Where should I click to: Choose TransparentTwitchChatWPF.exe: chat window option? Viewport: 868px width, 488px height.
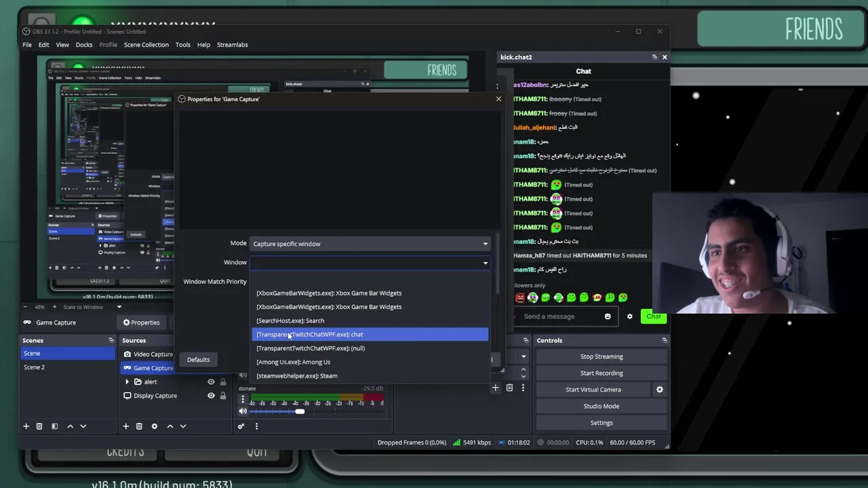coord(370,334)
